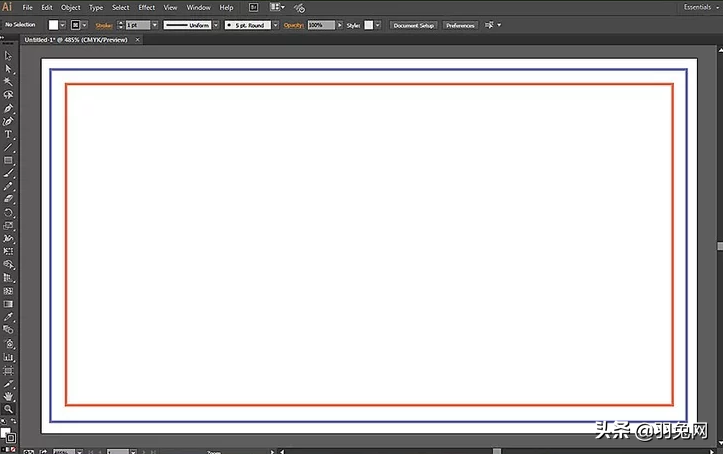Click the Preferences button
This screenshot has height=454, width=723.
tap(460, 25)
